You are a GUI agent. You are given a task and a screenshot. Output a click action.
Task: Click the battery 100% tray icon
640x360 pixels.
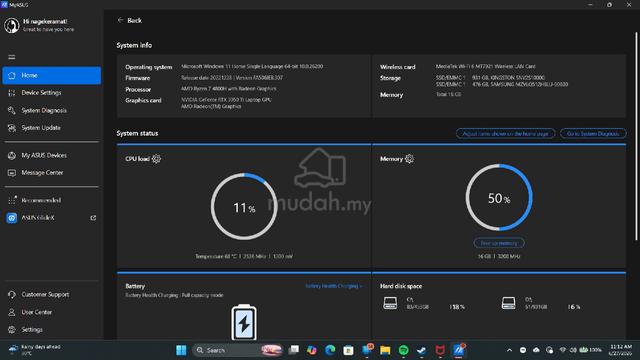coord(591,350)
